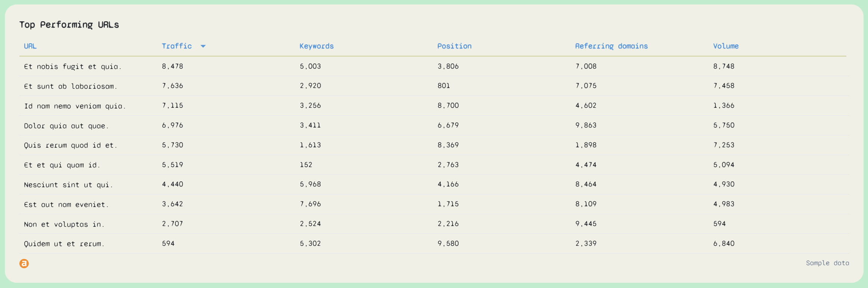The image size is (868, 288).
Task: Select URL 'Dolor quia aut quae.'
Action: tap(66, 126)
